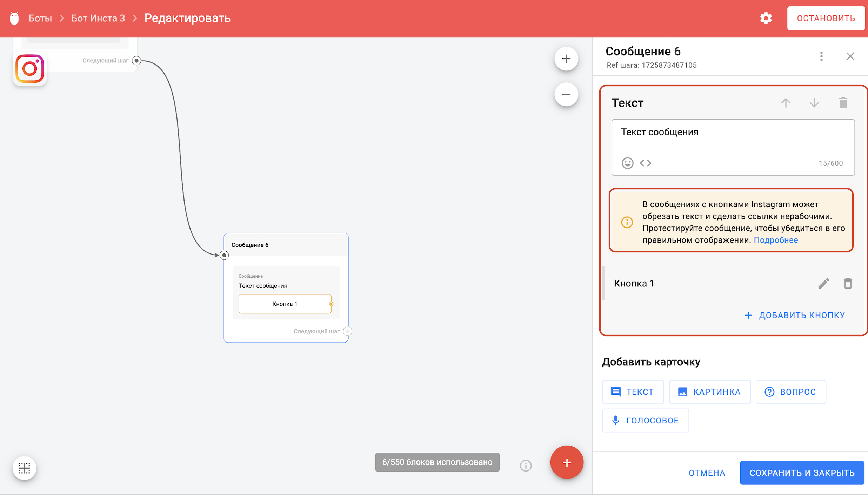The image size is (868, 495).
Task: Move Текст card up arrow
Action: point(786,103)
